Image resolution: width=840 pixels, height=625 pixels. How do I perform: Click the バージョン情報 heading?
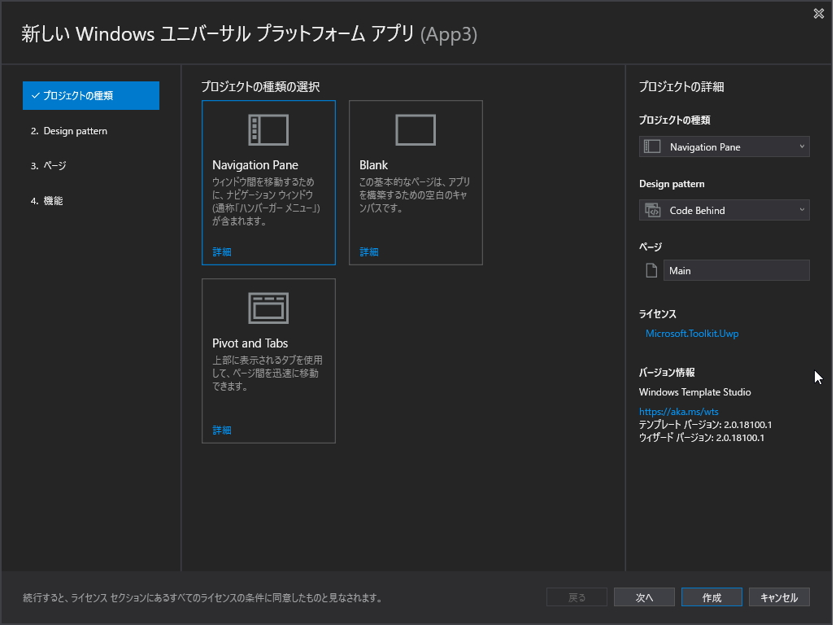(x=667, y=373)
